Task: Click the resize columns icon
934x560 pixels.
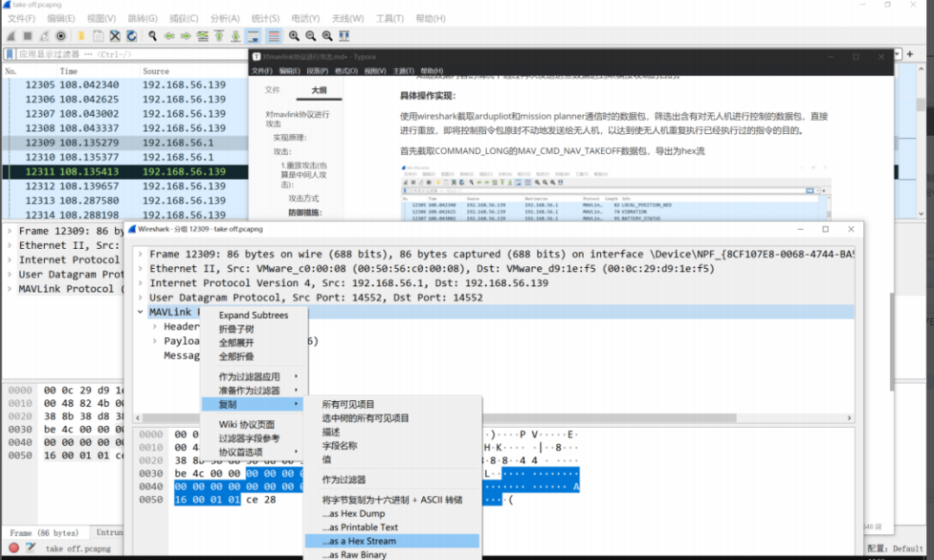Action: [x=344, y=36]
